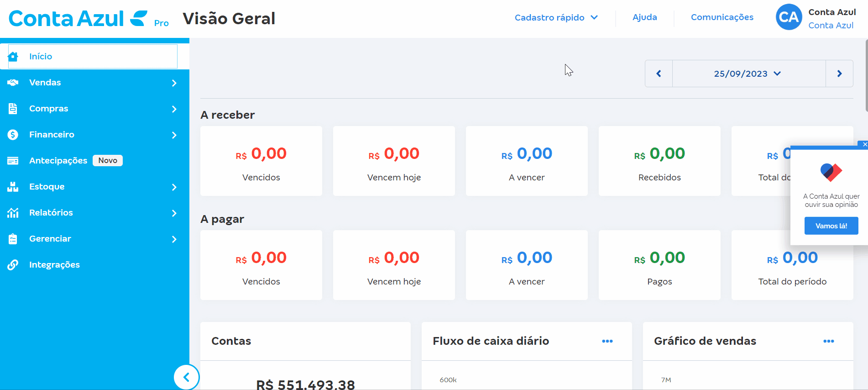
Task: Expand the Relatórios submenu arrow
Action: pyautogui.click(x=174, y=213)
